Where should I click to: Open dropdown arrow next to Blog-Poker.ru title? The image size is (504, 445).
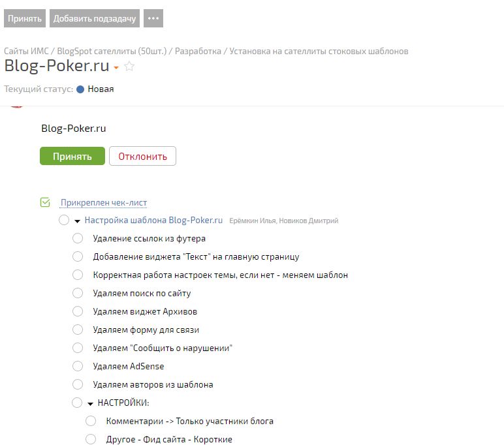[x=116, y=67]
